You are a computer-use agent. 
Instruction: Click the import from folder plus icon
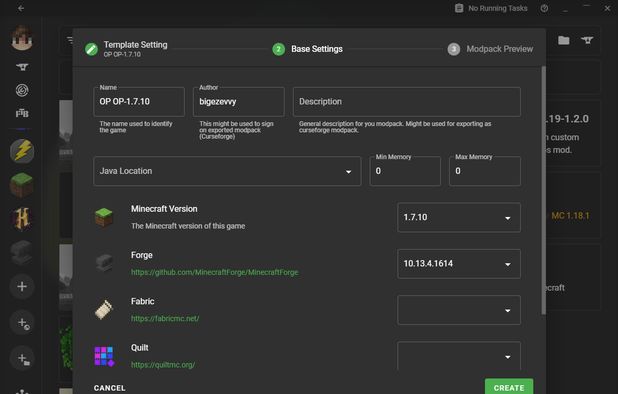click(x=22, y=359)
